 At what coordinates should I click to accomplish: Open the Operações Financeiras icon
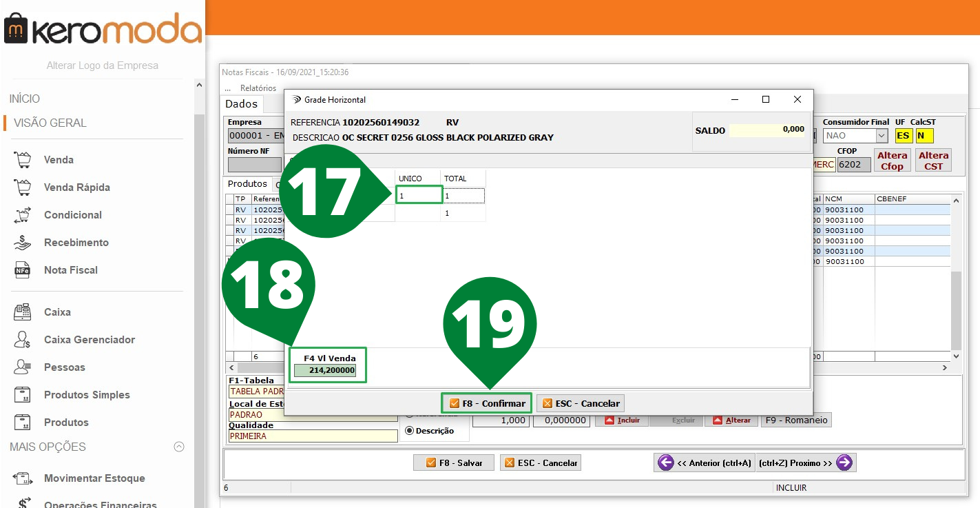23,502
